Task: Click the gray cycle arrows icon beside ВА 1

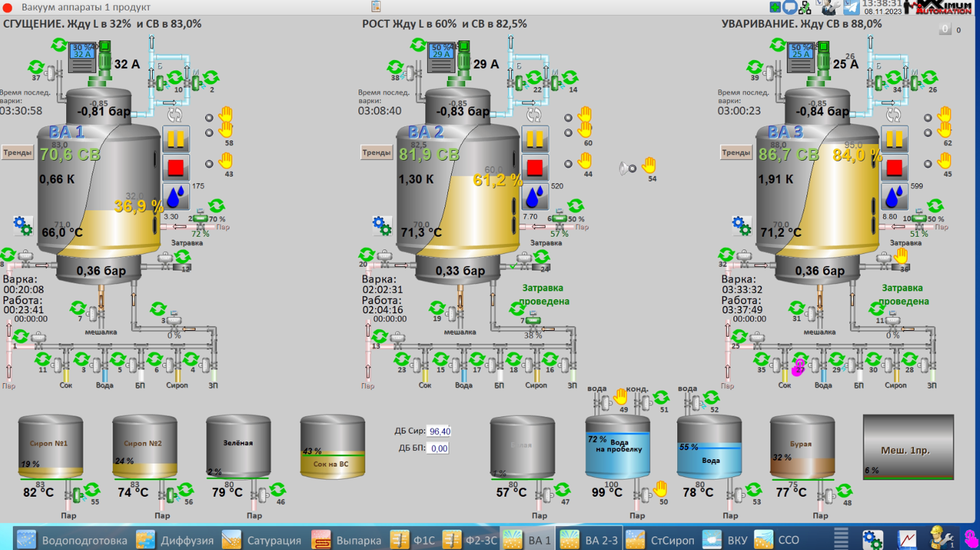Action: (175, 115)
